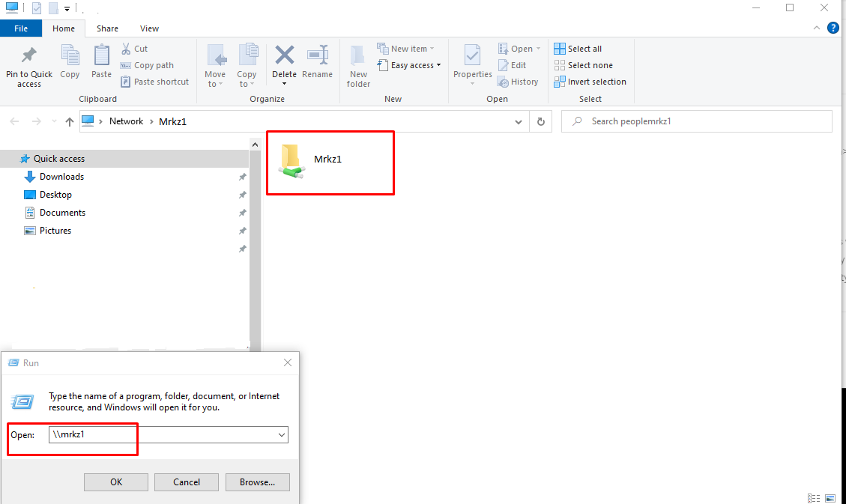Click navigation pane scrollbar up arrow
The width and height of the screenshot is (846, 504).
tap(256, 145)
